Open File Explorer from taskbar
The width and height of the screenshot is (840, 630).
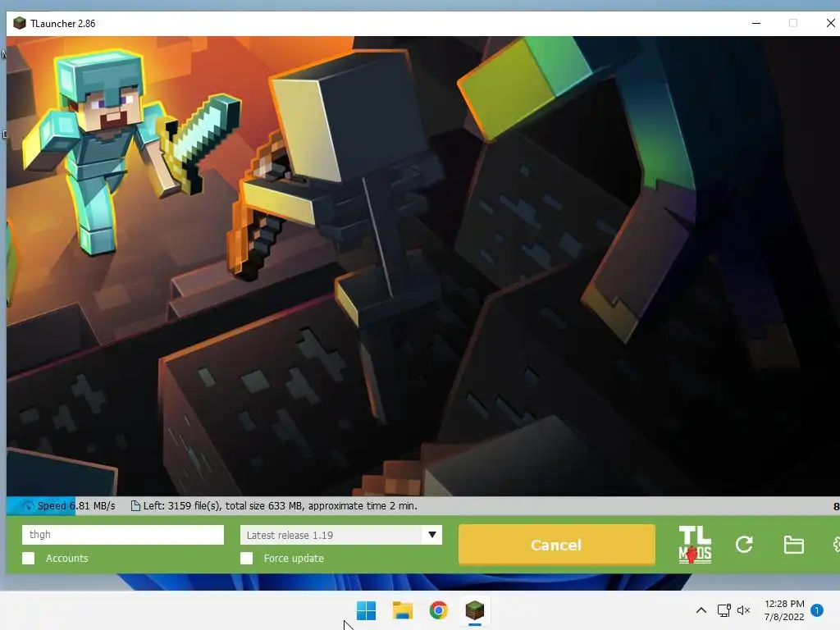[x=402, y=610]
